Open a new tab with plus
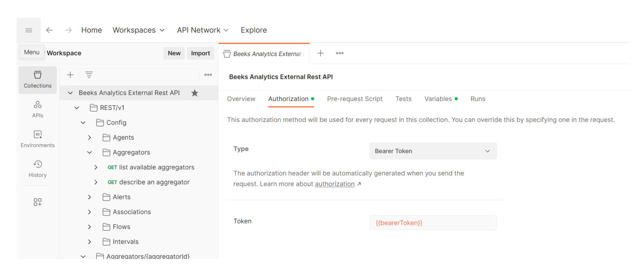Viewport: 644px width, 272px height. 320,53
